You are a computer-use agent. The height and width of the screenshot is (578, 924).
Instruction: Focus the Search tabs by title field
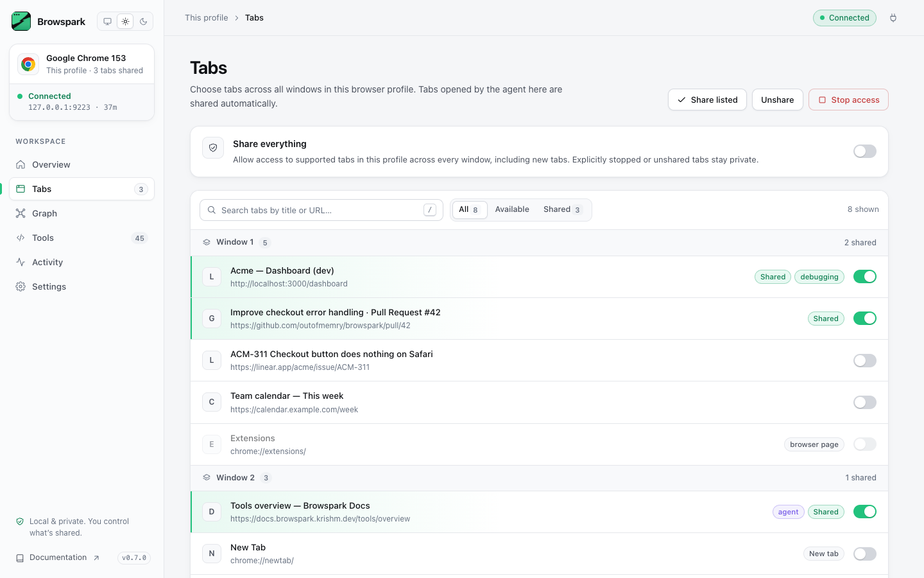coord(321,210)
